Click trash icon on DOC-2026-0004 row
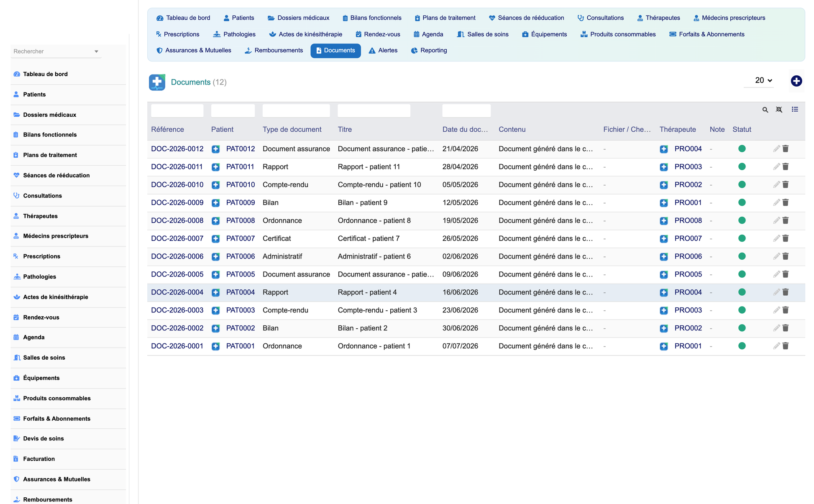Image resolution: width=814 pixels, height=504 pixels. pyautogui.click(x=786, y=292)
